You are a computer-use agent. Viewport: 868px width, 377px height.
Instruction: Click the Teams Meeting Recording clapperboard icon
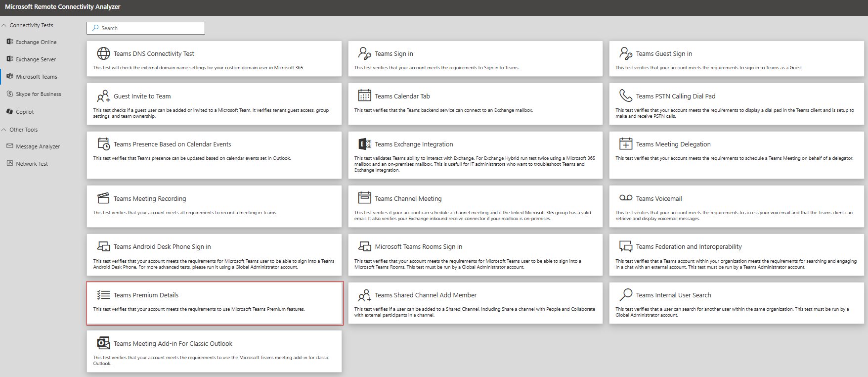click(103, 198)
